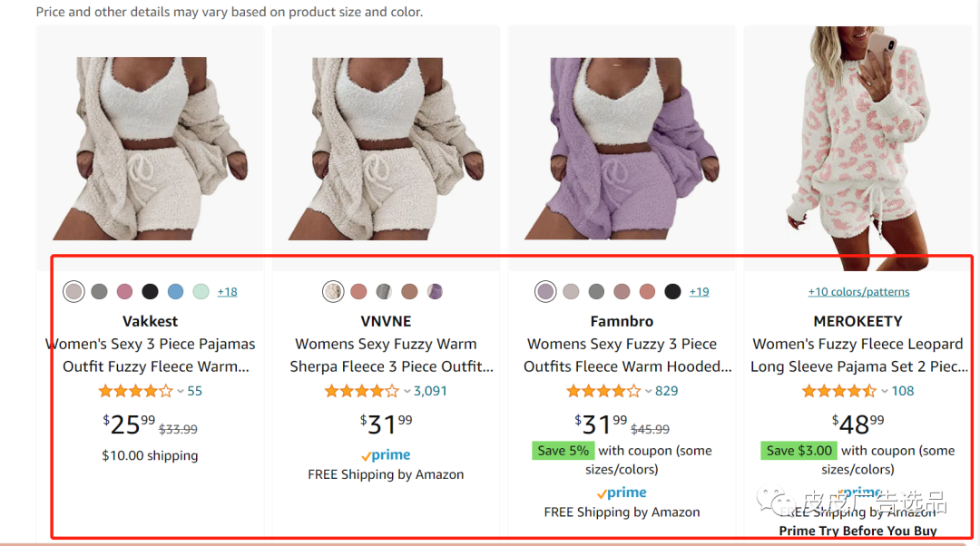Choose the blue swatch on Vakkest pajamas
Image resolution: width=980 pixels, height=546 pixels.
pos(175,292)
